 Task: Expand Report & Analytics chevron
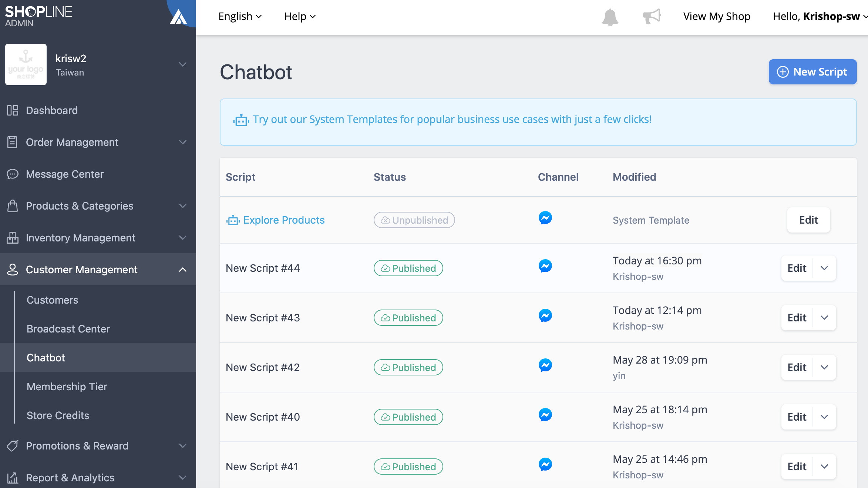point(183,478)
